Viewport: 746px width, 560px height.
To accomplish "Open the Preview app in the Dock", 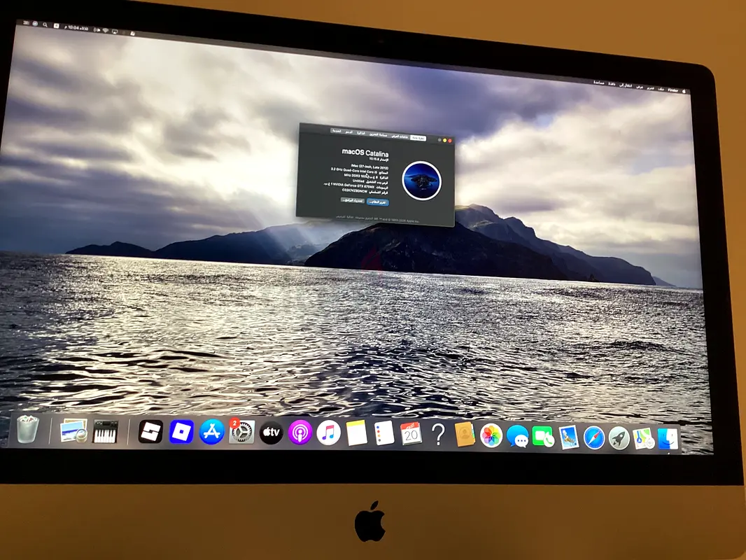I will point(73,430).
